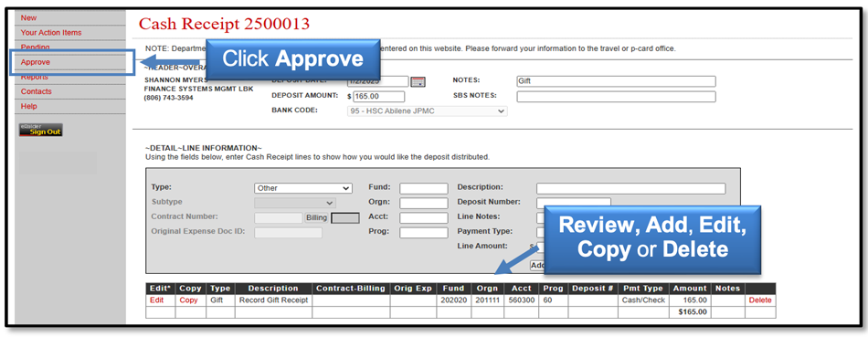This screenshot has width=868, height=337.
Task: Click the Deposit Amount field
Action: pos(378,96)
